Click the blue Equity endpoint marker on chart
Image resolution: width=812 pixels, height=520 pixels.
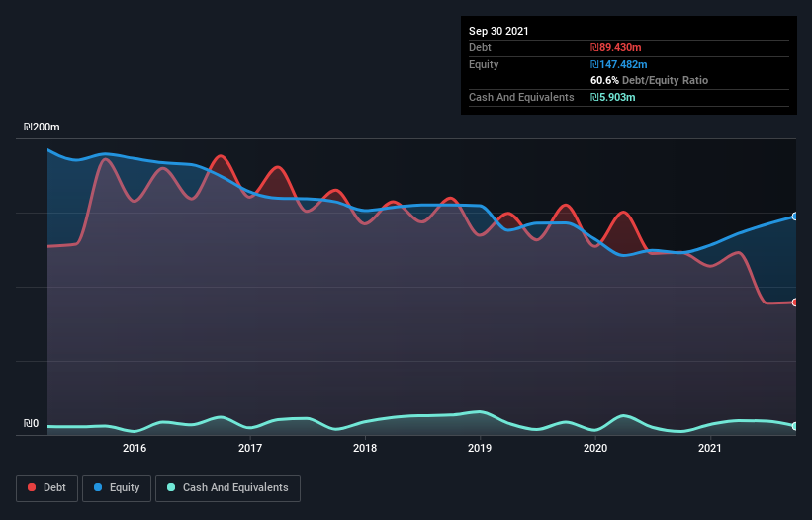(x=795, y=217)
